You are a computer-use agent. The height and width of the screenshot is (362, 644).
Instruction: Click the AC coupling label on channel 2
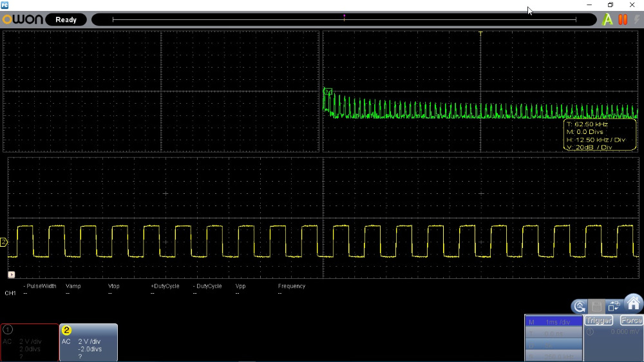pyautogui.click(x=66, y=341)
